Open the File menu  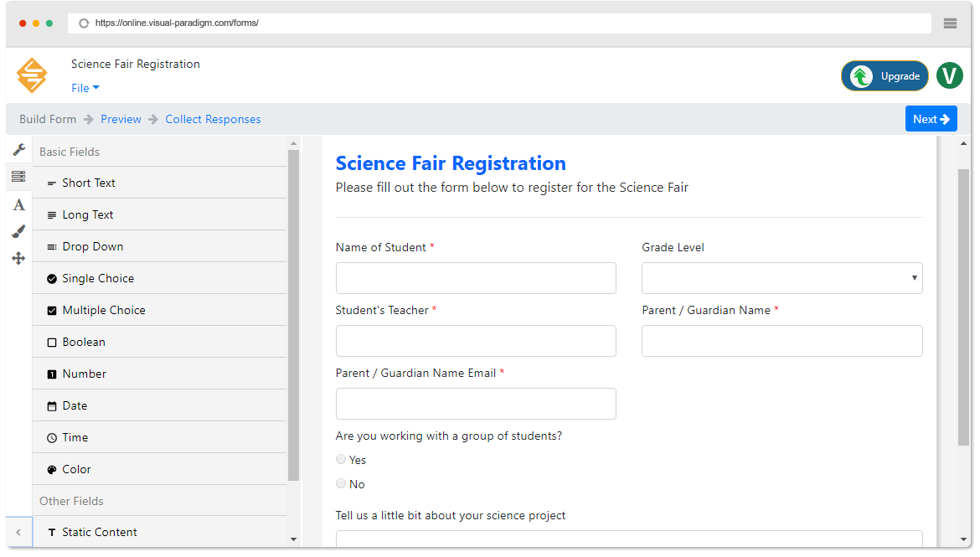tap(84, 87)
